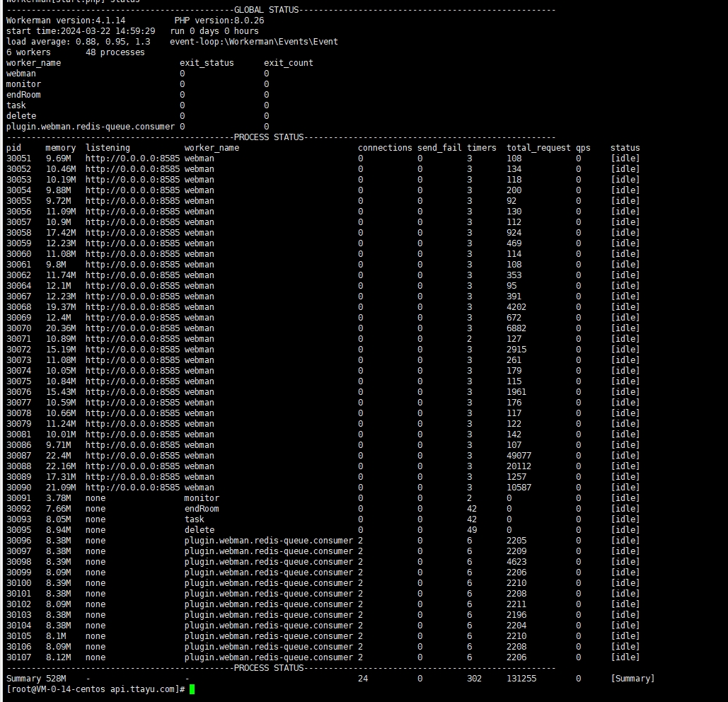Select the '[root@VM-0-14-centos api.ttayu.com]#' prompt
Image resolution: width=728 pixels, height=702 pixels.
pyautogui.click(x=96, y=689)
